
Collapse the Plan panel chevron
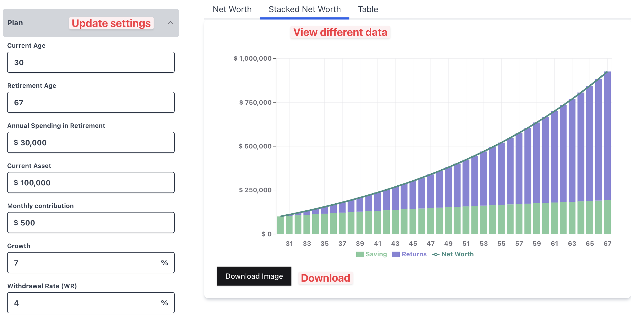(x=170, y=23)
